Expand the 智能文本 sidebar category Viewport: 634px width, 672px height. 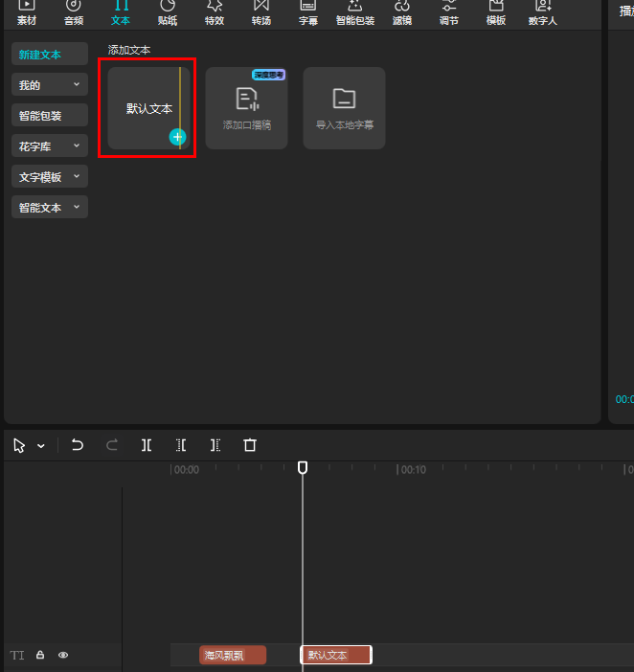pyautogui.click(x=50, y=208)
